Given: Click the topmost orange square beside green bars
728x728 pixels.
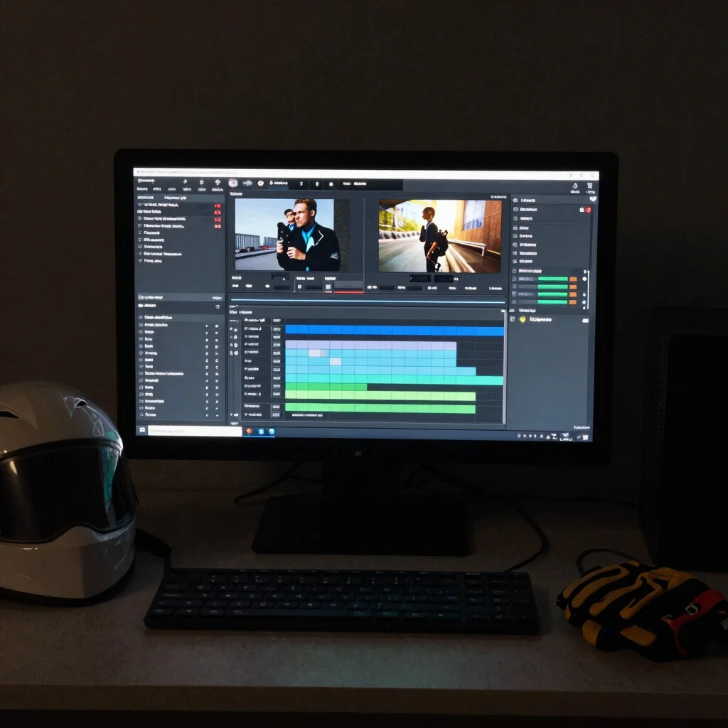Looking at the screenshot, I should click(573, 279).
